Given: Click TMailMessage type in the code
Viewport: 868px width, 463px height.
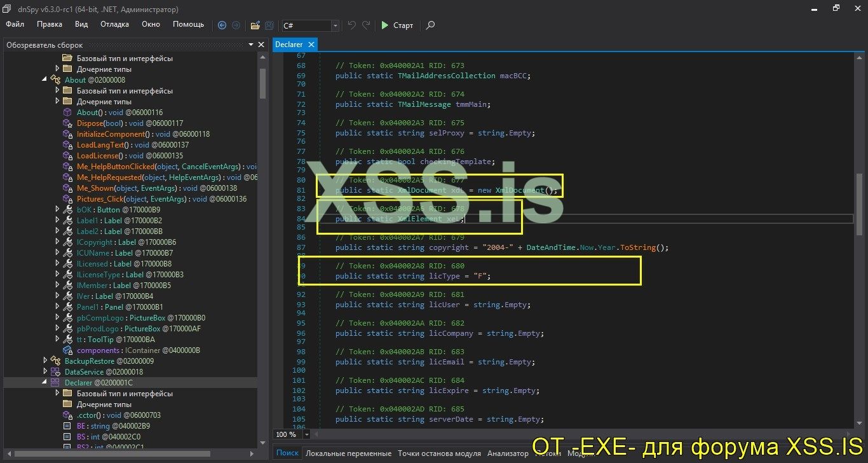Looking at the screenshot, I should click(424, 104).
